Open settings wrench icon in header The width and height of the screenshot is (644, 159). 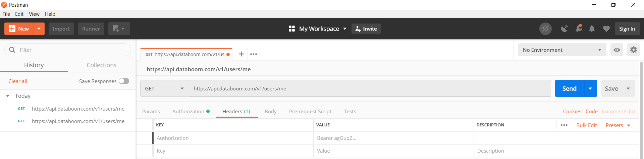[x=579, y=29]
